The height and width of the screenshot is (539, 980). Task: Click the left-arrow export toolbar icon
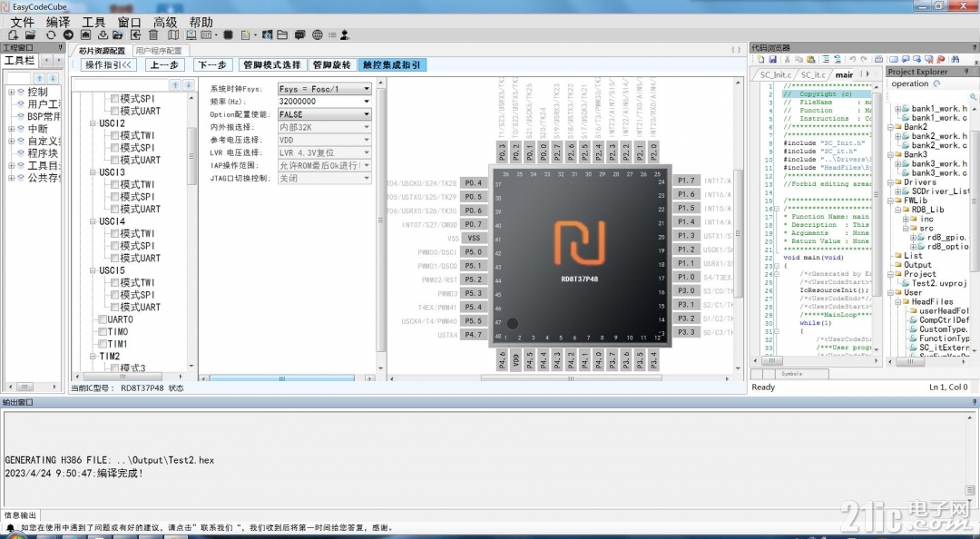[x=135, y=35]
